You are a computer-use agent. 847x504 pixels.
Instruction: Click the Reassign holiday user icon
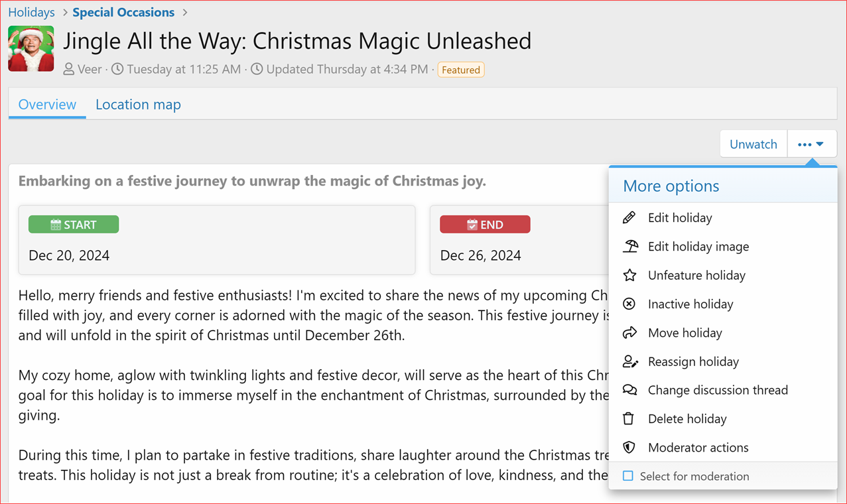tap(629, 361)
